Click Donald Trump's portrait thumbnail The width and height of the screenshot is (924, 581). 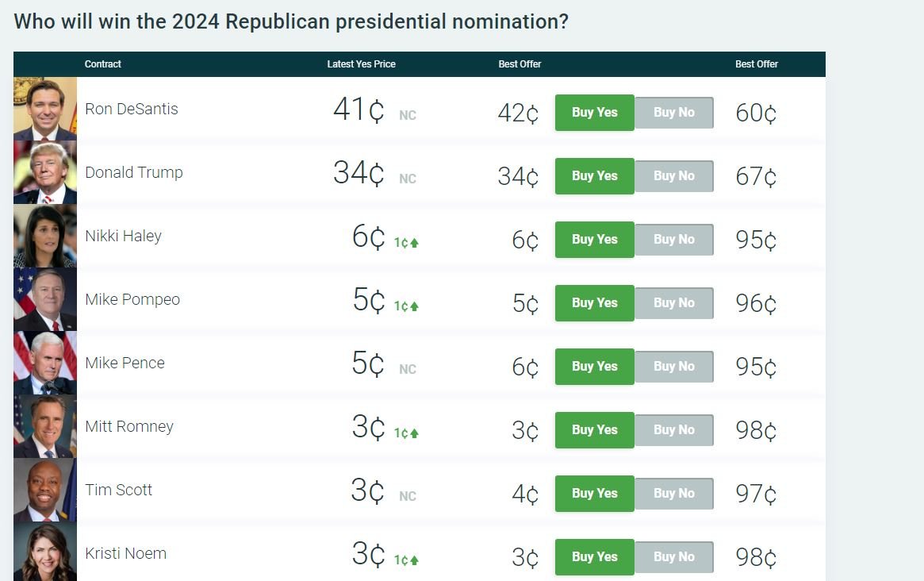(x=45, y=172)
